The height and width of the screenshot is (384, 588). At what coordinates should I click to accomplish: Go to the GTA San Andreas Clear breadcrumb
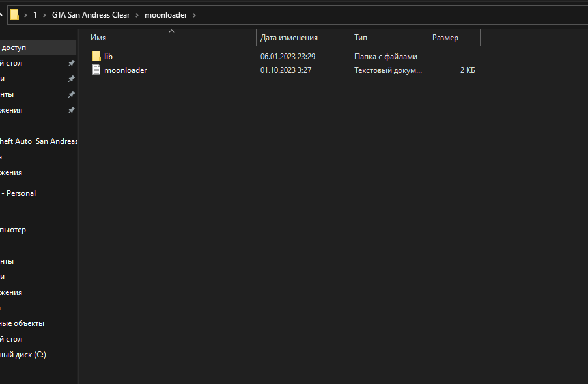[91, 14]
